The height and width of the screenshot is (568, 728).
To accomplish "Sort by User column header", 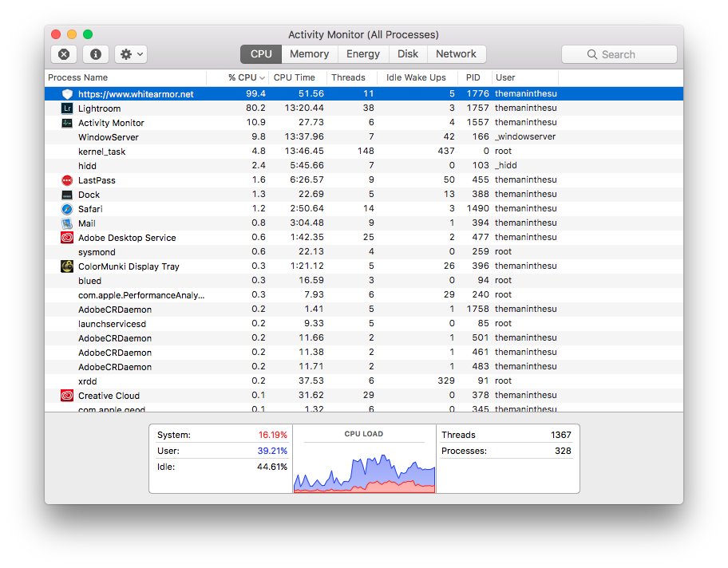I will click(x=525, y=77).
